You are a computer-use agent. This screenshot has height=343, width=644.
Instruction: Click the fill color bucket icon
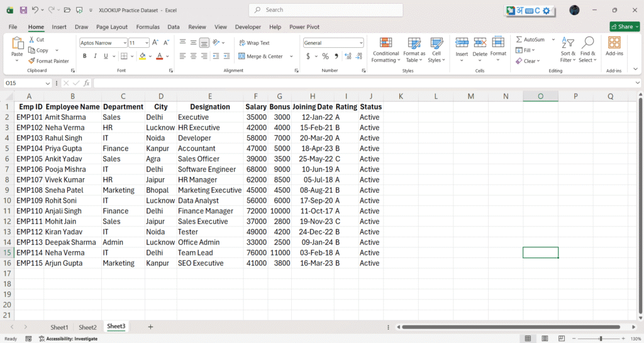142,56
